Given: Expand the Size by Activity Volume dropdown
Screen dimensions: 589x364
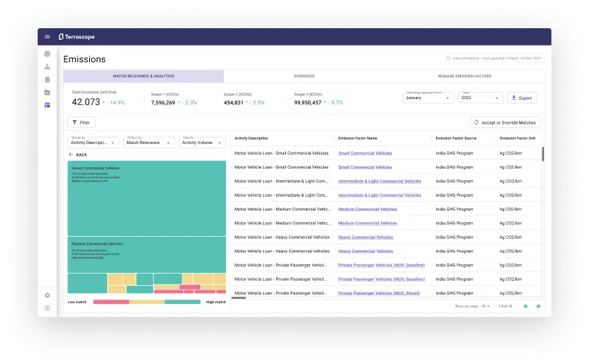Looking at the screenshot, I should (x=202, y=143).
